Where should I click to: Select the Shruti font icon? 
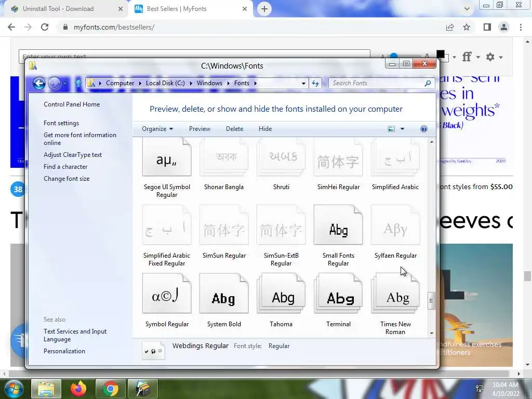point(281,157)
